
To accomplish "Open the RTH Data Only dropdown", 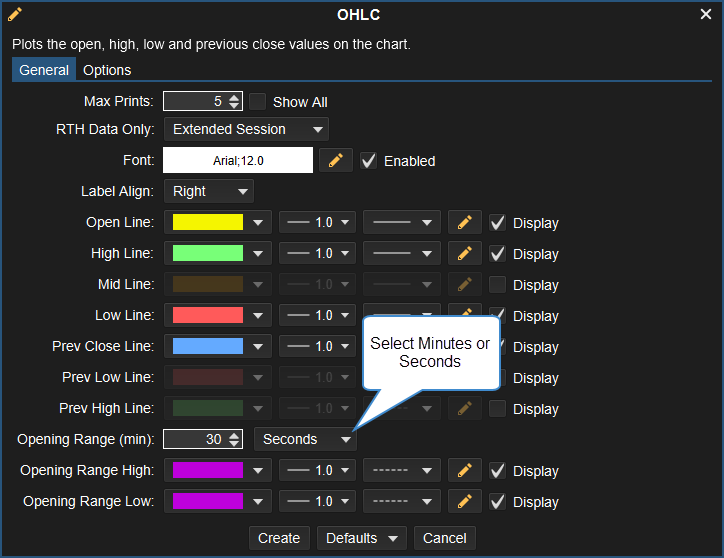I will pos(246,129).
